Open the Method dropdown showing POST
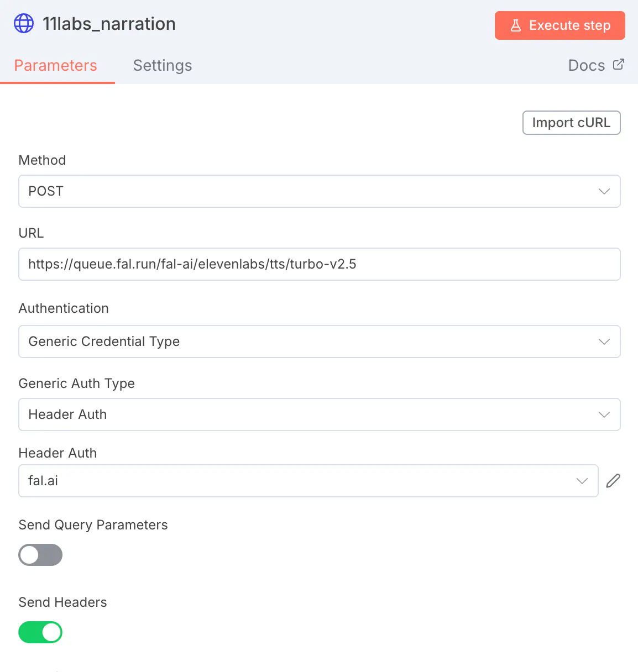Image resolution: width=638 pixels, height=672 pixels. pos(310,191)
